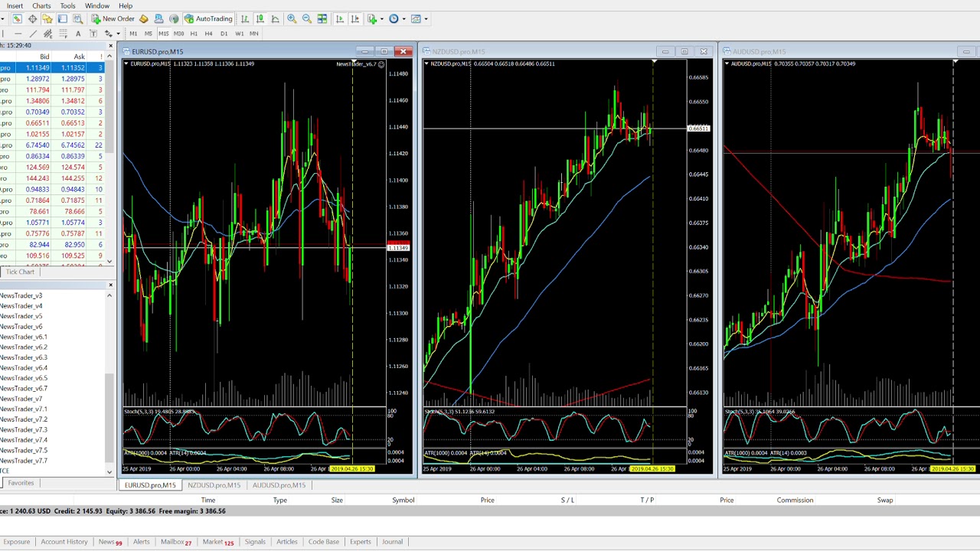Select NewsTrader_v7.7 in Navigator
This screenshot has width=980, height=551.
pyautogui.click(x=24, y=461)
